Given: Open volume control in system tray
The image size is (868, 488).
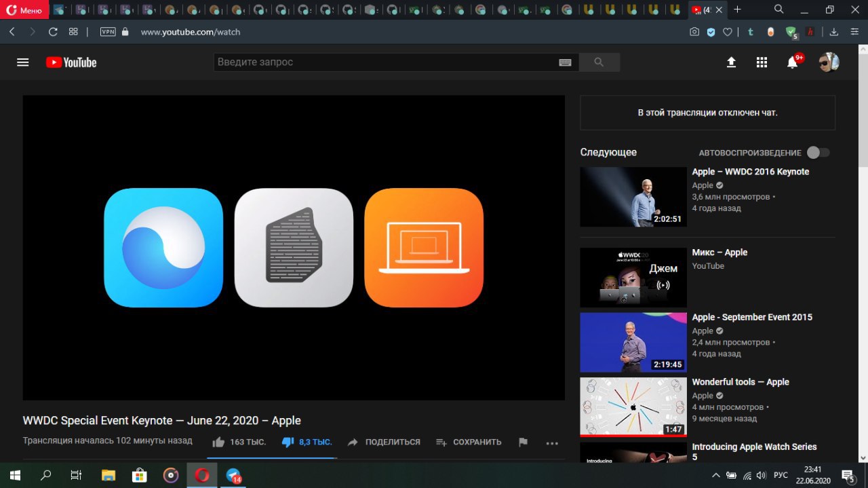Looking at the screenshot, I should pos(761,475).
